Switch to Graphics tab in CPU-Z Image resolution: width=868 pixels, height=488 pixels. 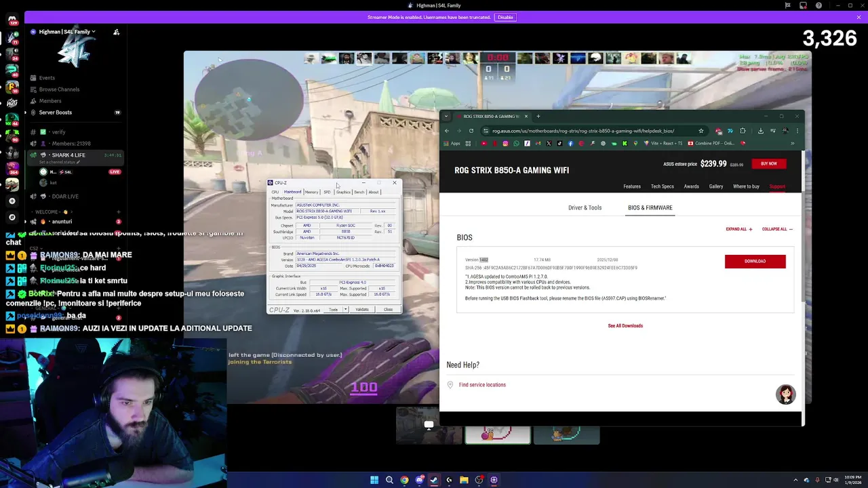(343, 192)
